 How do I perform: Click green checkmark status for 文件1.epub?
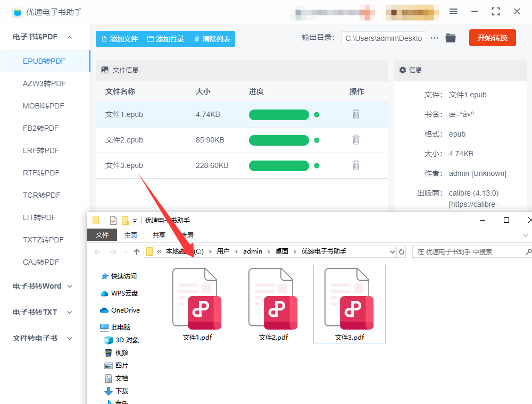coord(317,115)
